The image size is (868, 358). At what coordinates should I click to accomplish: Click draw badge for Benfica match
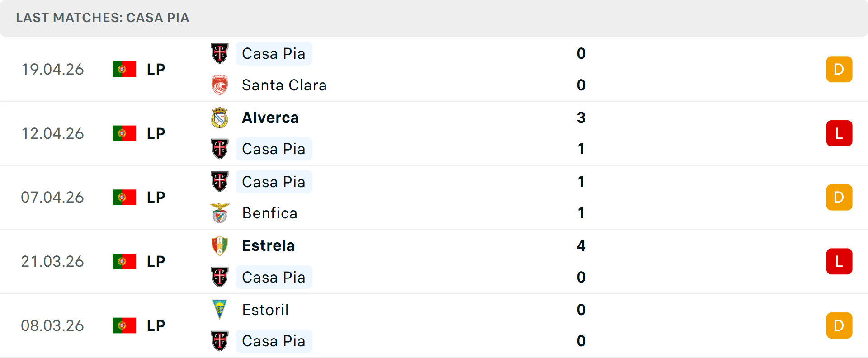pos(839,198)
